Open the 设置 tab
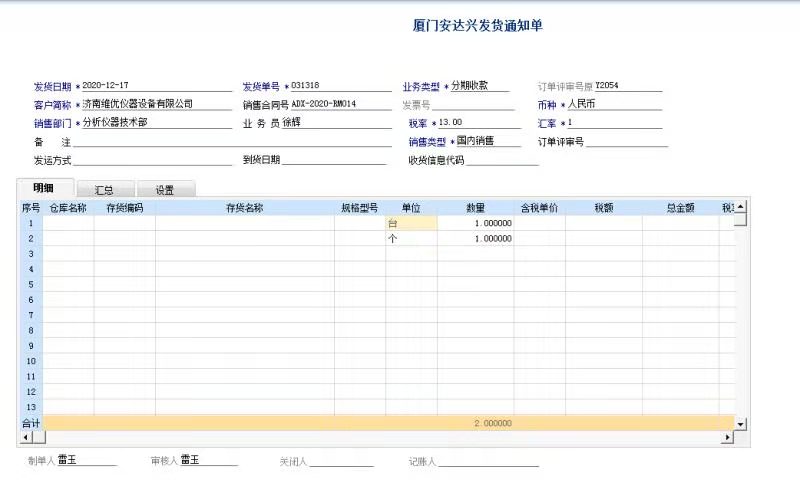This screenshot has height=496, width=800. (x=165, y=190)
